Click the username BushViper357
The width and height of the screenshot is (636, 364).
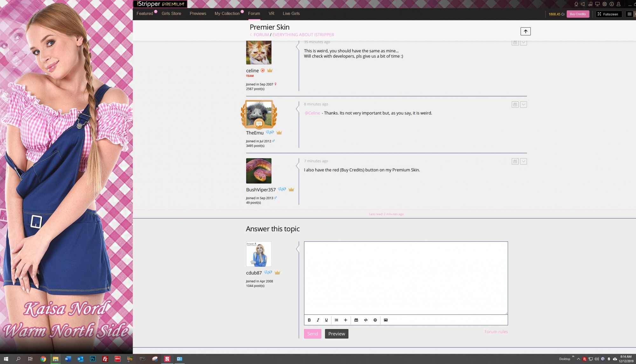point(261,190)
